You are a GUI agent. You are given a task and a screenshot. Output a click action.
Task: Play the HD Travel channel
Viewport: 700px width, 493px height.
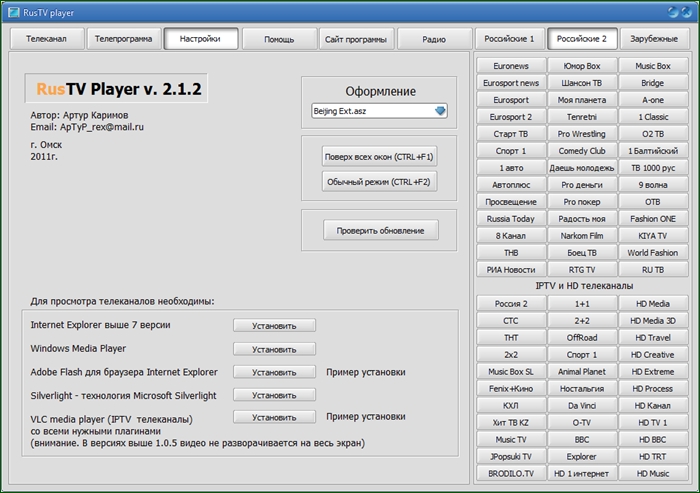pyautogui.click(x=653, y=337)
